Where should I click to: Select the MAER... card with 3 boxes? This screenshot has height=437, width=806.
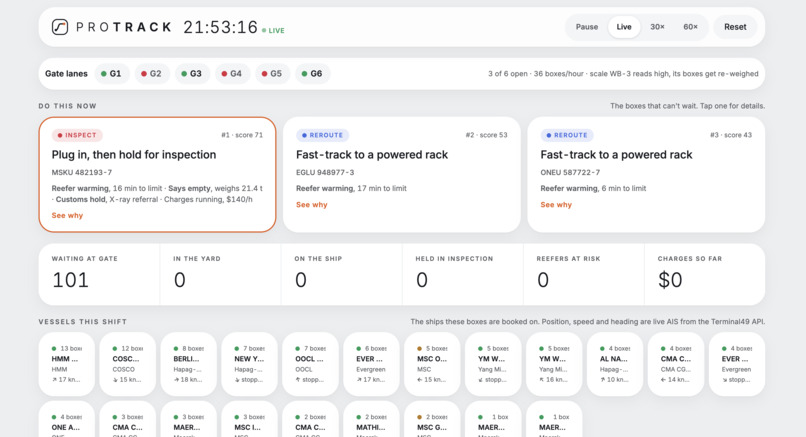189,420
